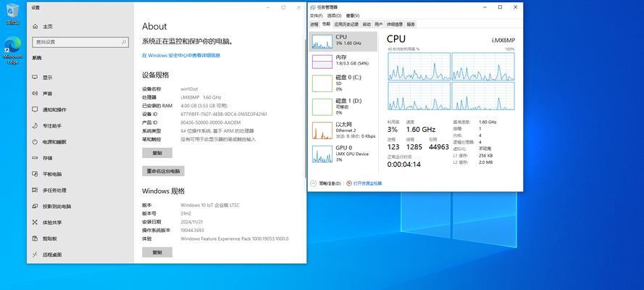This screenshot has height=290, width=644.
Task: Click the install date 2024/11/21
Action: pos(191,222)
